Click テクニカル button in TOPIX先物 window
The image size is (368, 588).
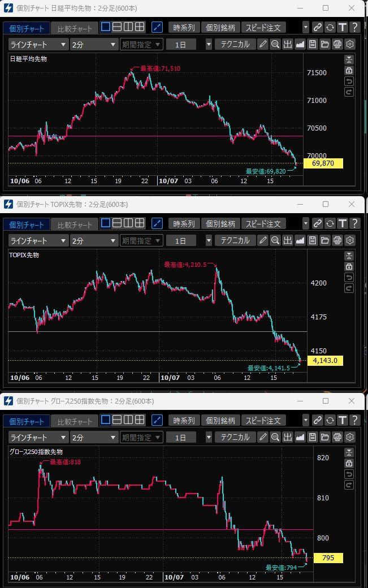235,240
